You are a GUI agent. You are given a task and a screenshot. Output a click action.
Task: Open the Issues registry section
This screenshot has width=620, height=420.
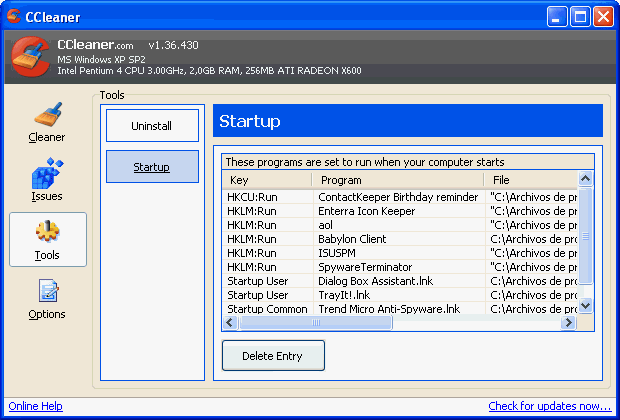click(47, 180)
